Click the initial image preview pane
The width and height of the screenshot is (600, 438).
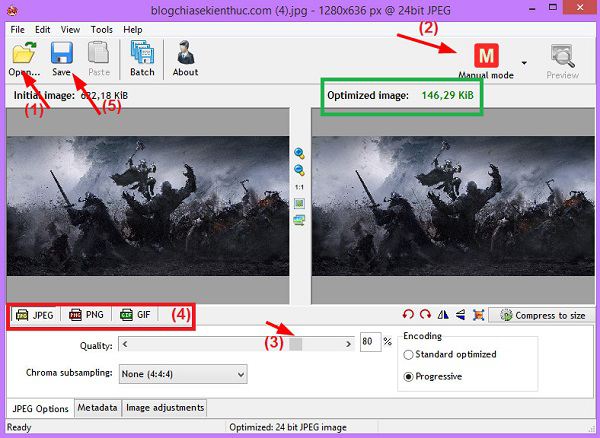148,206
